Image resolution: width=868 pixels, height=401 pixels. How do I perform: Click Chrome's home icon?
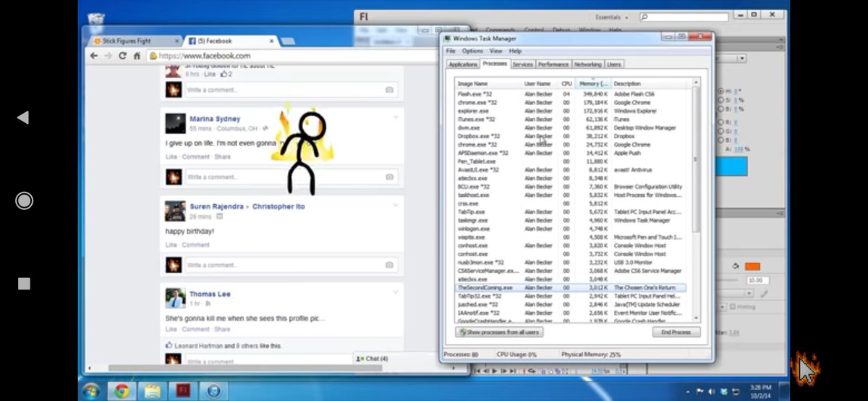137,56
